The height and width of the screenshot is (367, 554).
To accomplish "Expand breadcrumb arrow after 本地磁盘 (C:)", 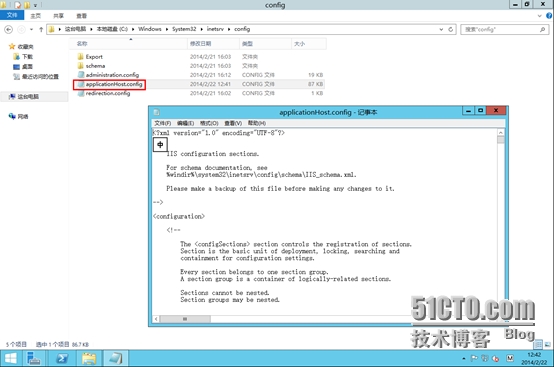I will [x=133, y=29].
